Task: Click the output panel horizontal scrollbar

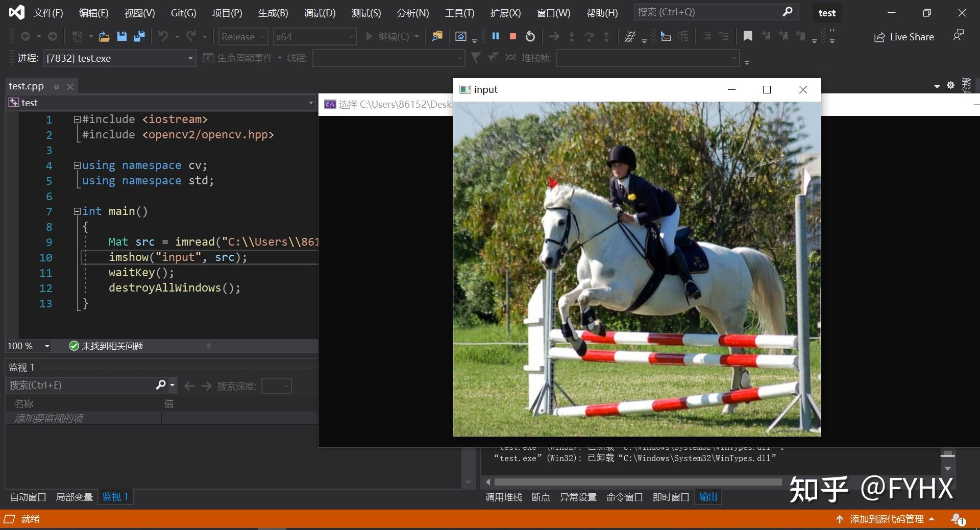Action: pyautogui.click(x=638, y=482)
